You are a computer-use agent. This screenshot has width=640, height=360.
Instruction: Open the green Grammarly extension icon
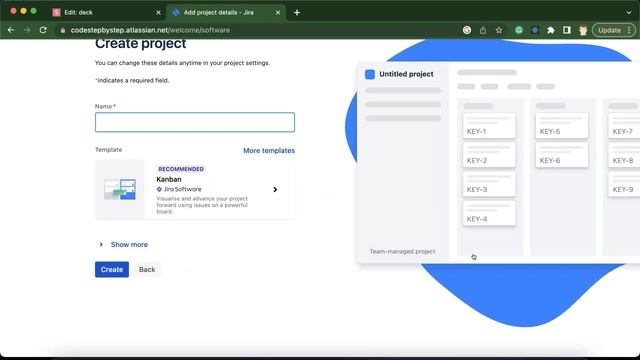click(519, 30)
